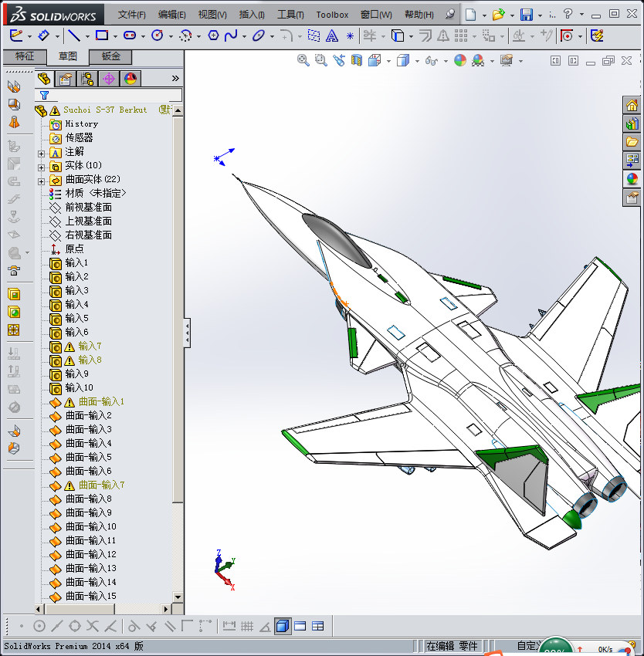Select the Polygon tool

[x=213, y=36]
